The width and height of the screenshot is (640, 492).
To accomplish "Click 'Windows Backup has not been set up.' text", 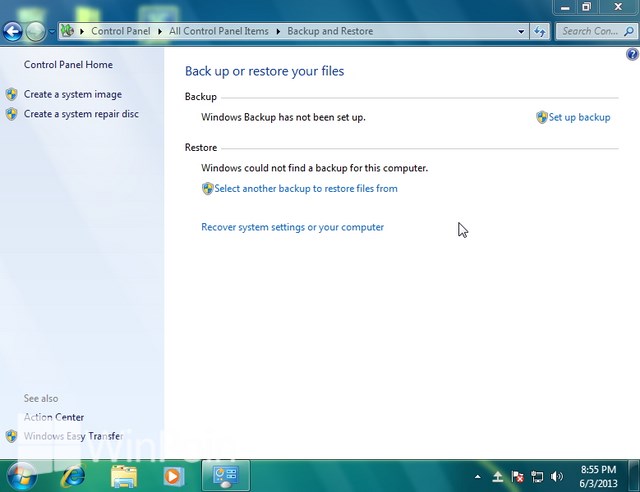I will pyautogui.click(x=283, y=117).
